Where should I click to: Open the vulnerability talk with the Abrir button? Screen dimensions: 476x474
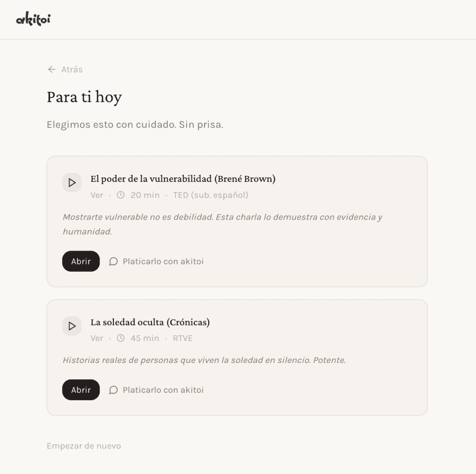pos(80,261)
